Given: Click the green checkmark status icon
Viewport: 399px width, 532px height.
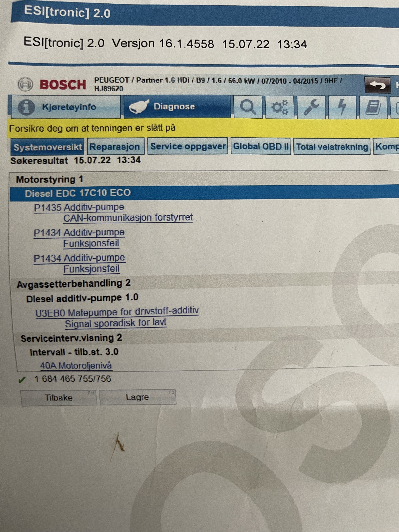Looking at the screenshot, I should coord(22,380).
